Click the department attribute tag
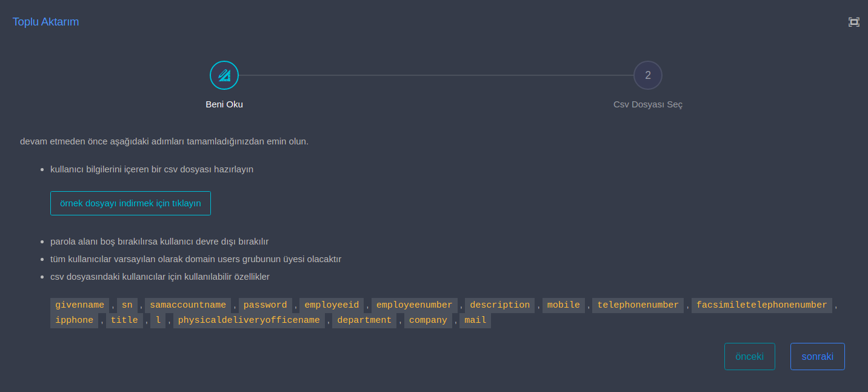 pos(364,320)
